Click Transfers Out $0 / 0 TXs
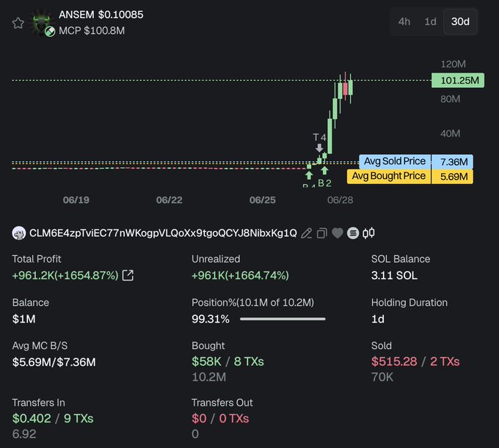Viewport: 499px width, 448px height. tap(220, 419)
